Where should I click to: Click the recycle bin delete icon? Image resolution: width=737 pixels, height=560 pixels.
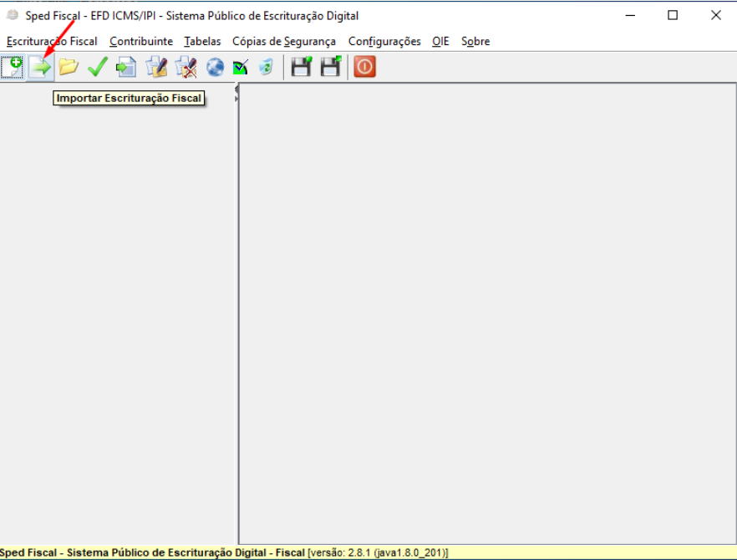(x=266, y=67)
